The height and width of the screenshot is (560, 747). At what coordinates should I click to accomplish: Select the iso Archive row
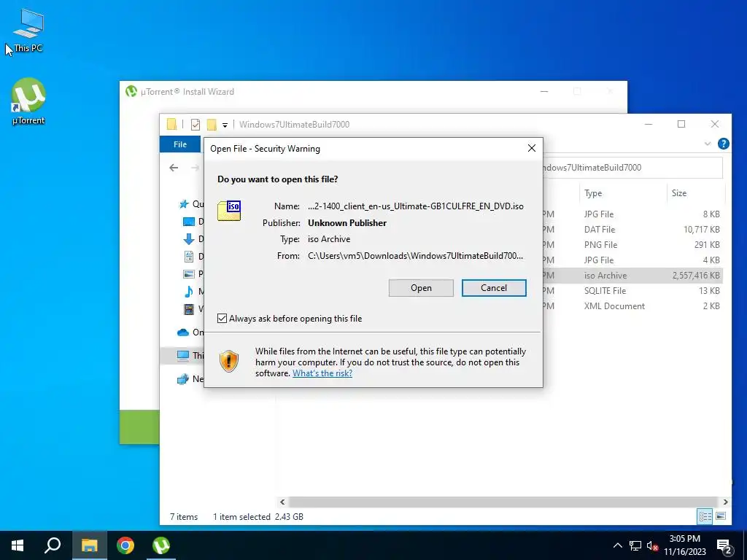tap(632, 275)
